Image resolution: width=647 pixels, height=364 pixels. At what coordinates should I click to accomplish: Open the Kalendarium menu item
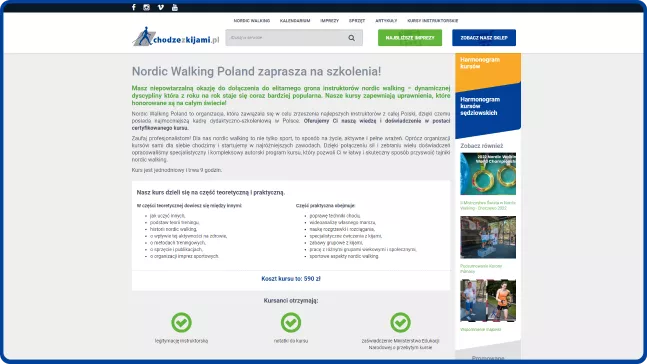(x=295, y=21)
